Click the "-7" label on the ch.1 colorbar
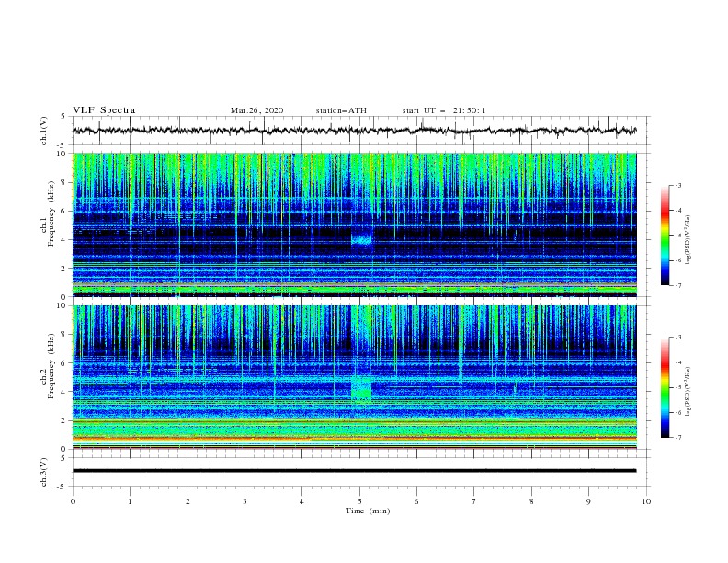 coord(677,285)
